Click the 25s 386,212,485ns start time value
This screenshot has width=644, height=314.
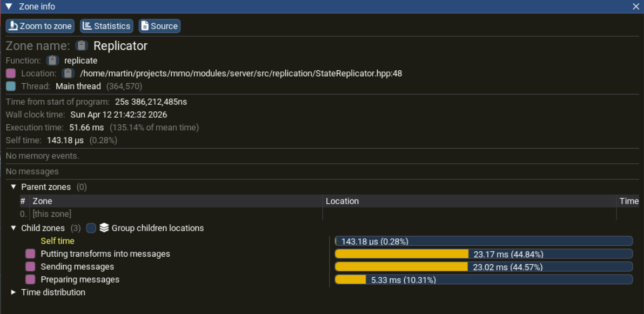point(151,102)
